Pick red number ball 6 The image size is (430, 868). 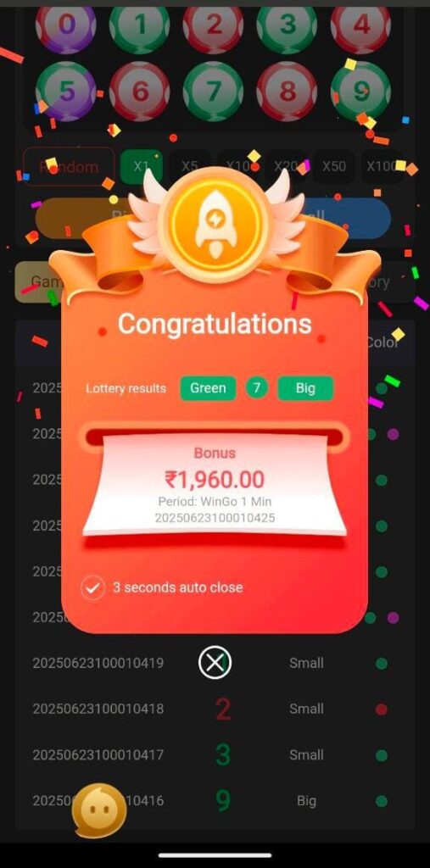pyautogui.click(x=140, y=92)
